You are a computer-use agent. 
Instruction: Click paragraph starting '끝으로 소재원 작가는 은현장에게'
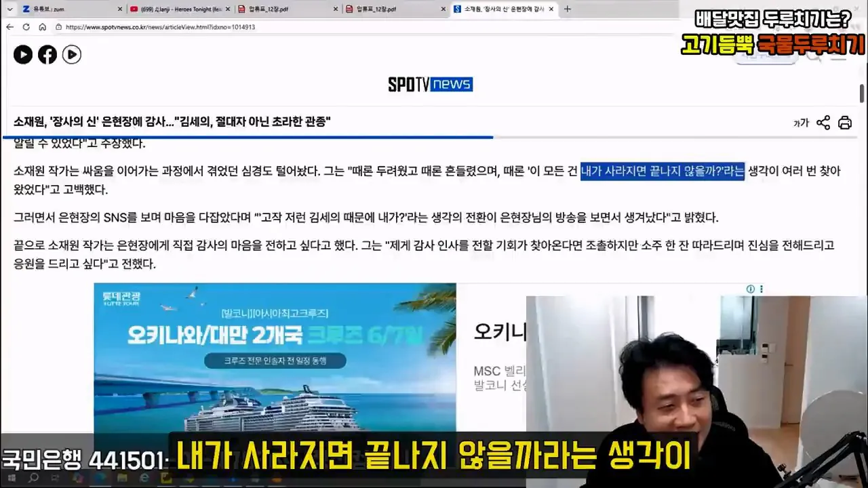coord(424,254)
